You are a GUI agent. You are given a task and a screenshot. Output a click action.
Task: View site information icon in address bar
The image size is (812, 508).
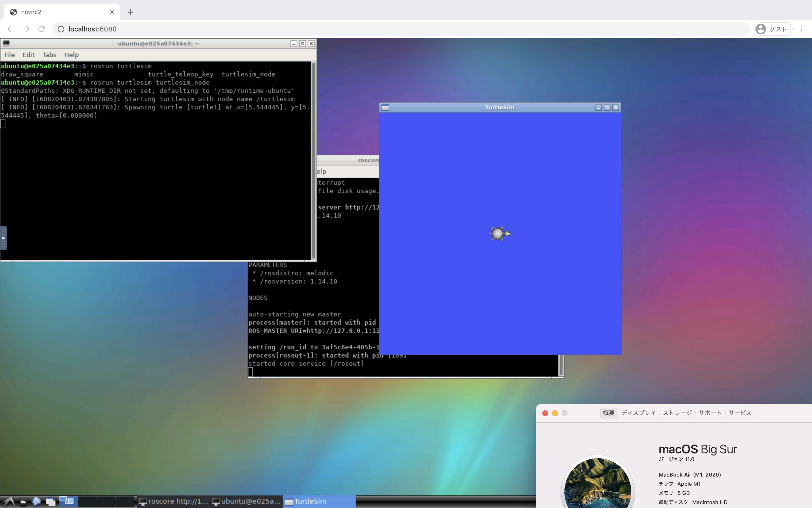click(x=61, y=29)
